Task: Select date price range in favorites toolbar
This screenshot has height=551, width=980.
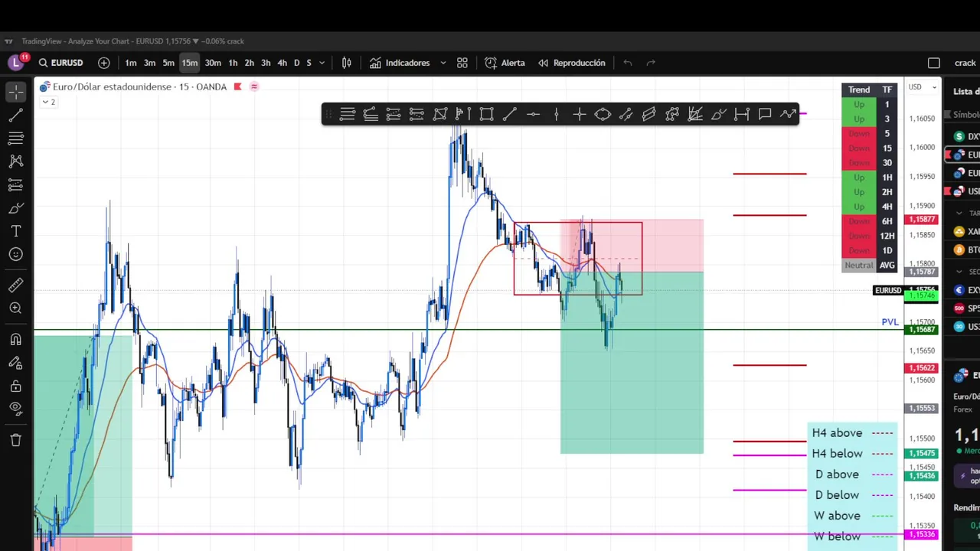Action: (x=741, y=114)
